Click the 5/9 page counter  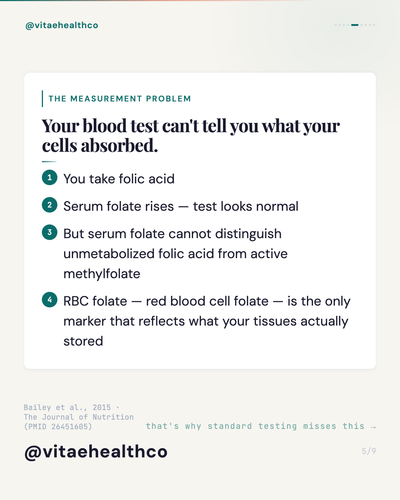(x=369, y=451)
